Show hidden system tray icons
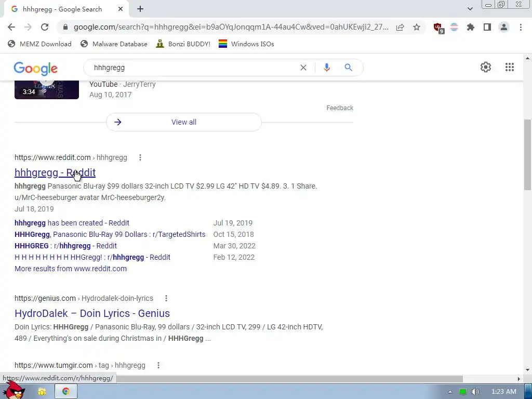The height and width of the screenshot is (399, 532). 450,392
